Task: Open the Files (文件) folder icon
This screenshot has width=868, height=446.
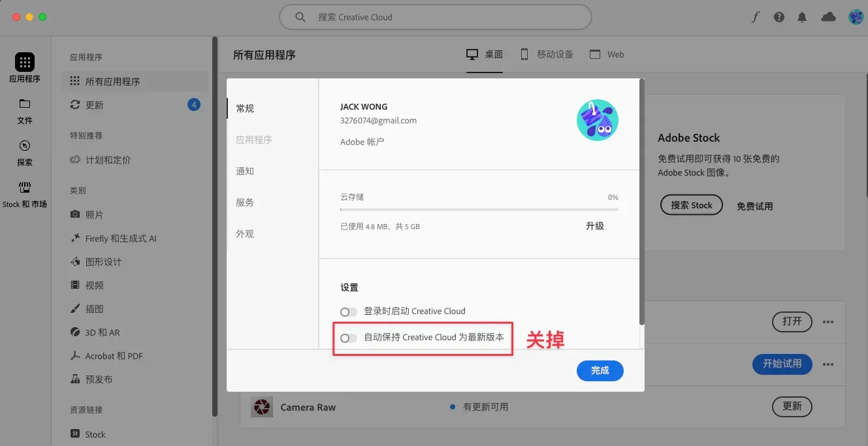Action: click(x=25, y=104)
